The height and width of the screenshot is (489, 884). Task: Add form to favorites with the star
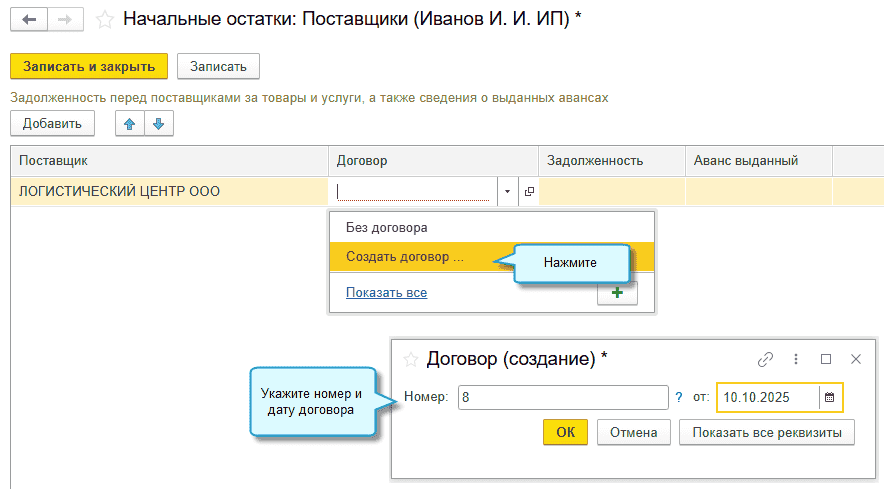tap(103, 19)
